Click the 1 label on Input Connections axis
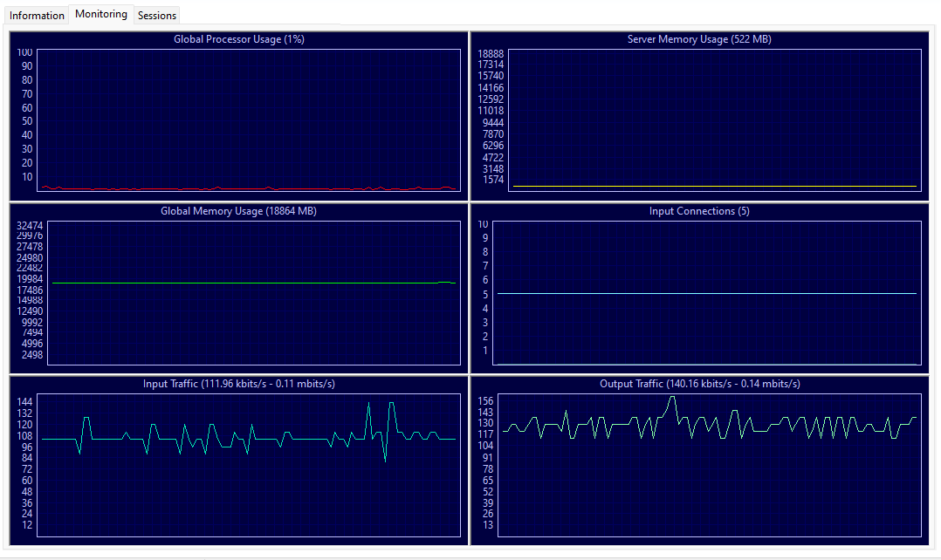The image size is (941, 560). (x=484, y=350)
